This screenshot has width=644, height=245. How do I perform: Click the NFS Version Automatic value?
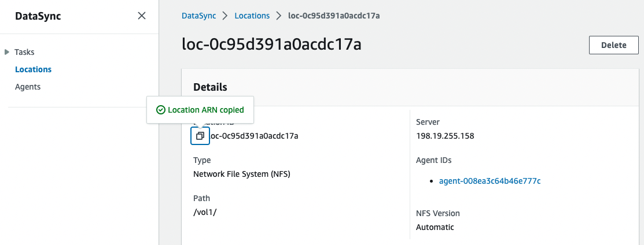pos(435,227)
